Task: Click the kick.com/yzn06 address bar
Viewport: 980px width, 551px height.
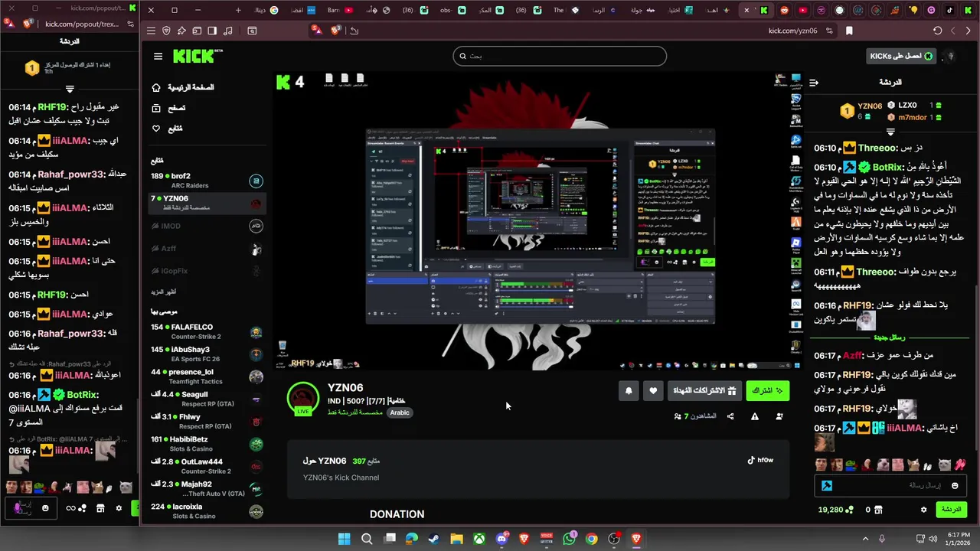Action: (792, 31)
